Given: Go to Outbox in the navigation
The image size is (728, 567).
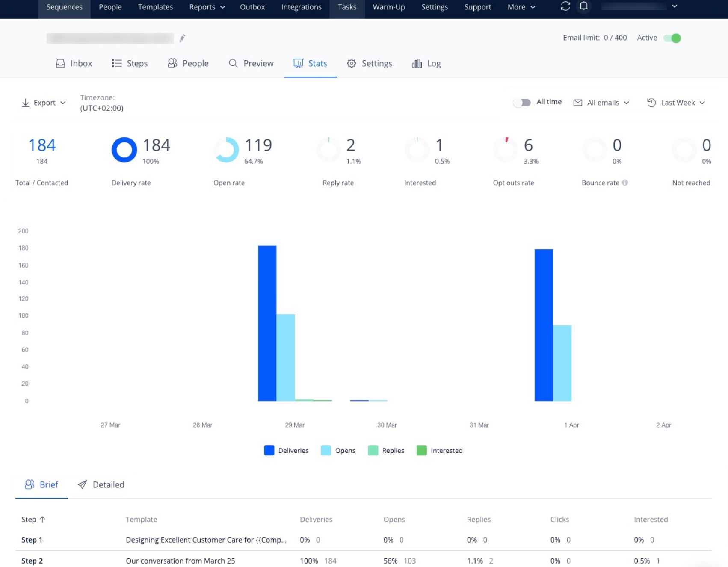Looking at the screenshot, I should [252, 7].
